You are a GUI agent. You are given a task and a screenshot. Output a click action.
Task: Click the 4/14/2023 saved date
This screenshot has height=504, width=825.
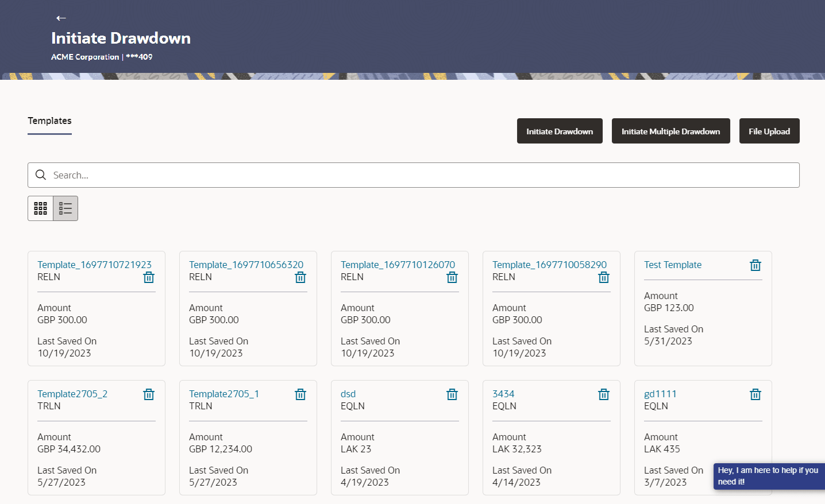[x=516, y=482]
